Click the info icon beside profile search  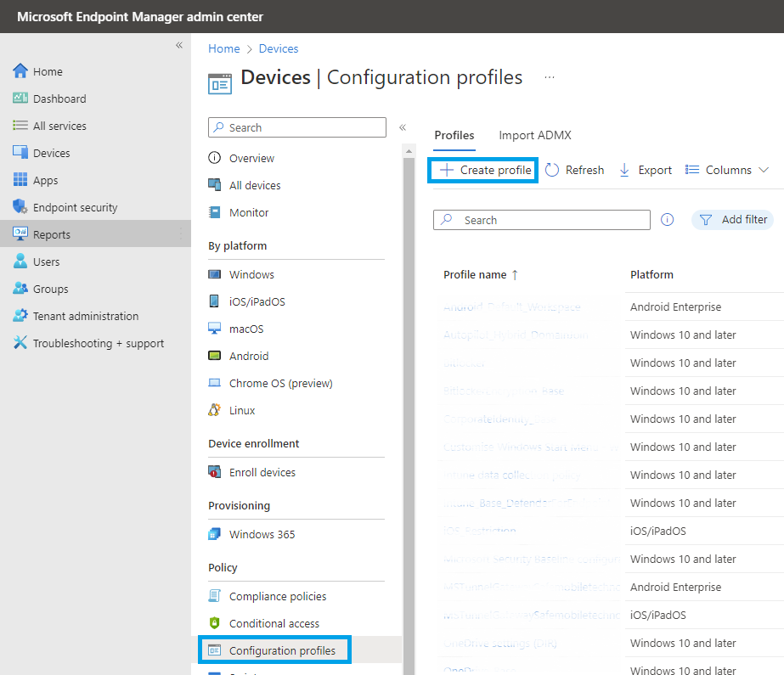click(667, 219)
